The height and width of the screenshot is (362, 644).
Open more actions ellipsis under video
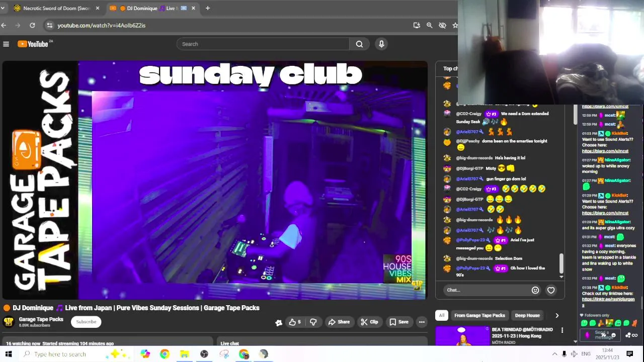(x=422, y=322)
